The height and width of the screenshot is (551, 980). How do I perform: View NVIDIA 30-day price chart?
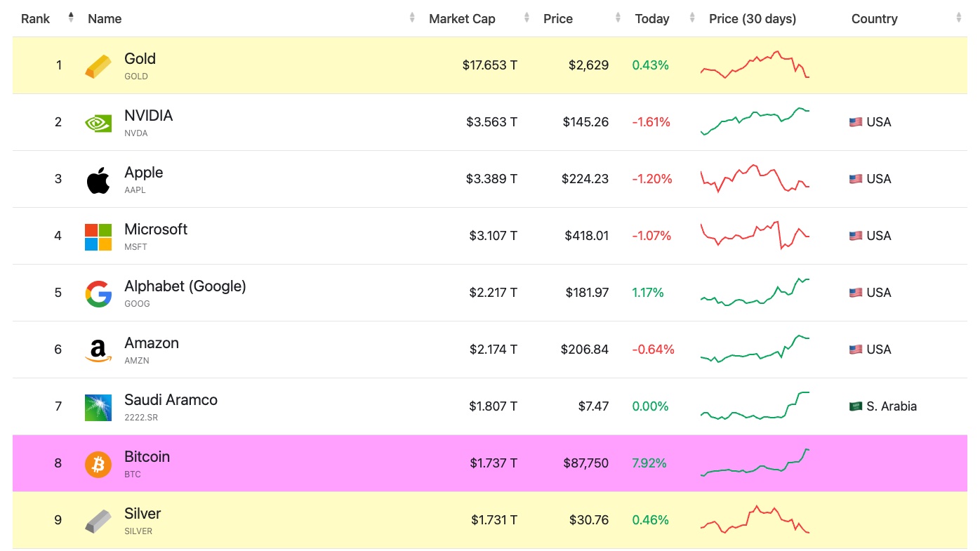click(x=755, y=121)
